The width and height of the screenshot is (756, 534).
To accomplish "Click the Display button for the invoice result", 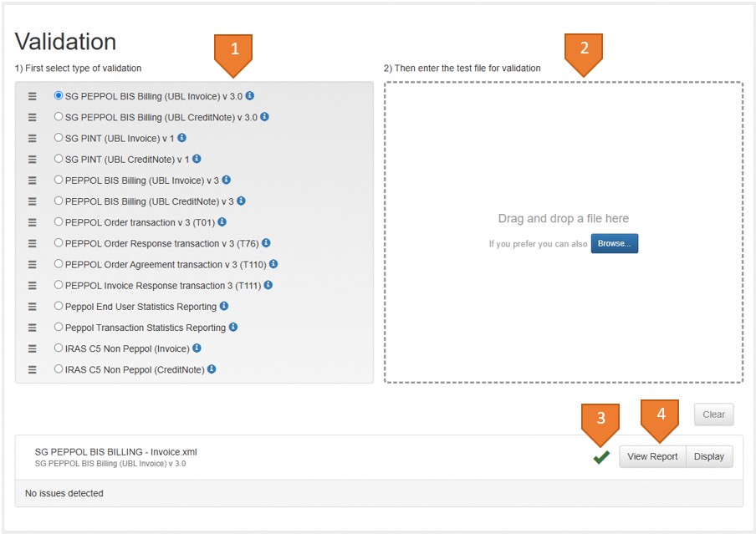I will 708,456.
